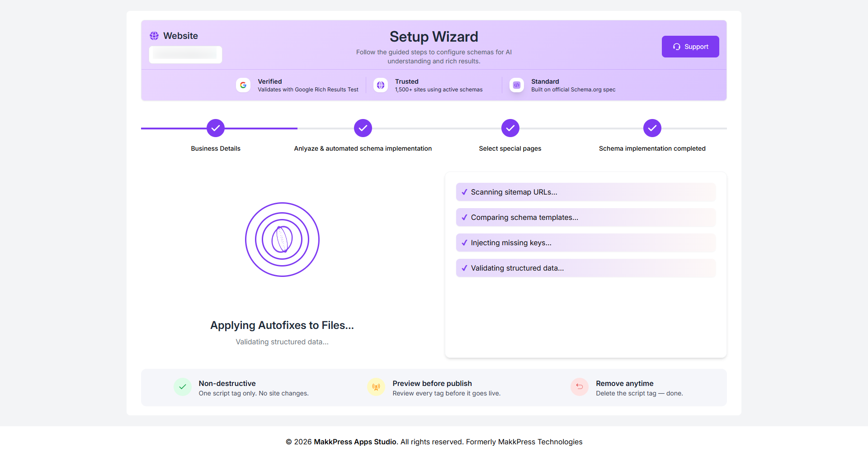Select the Analyze & automated schema step circle
Screen dimensions: 868x457
point(363,128)
